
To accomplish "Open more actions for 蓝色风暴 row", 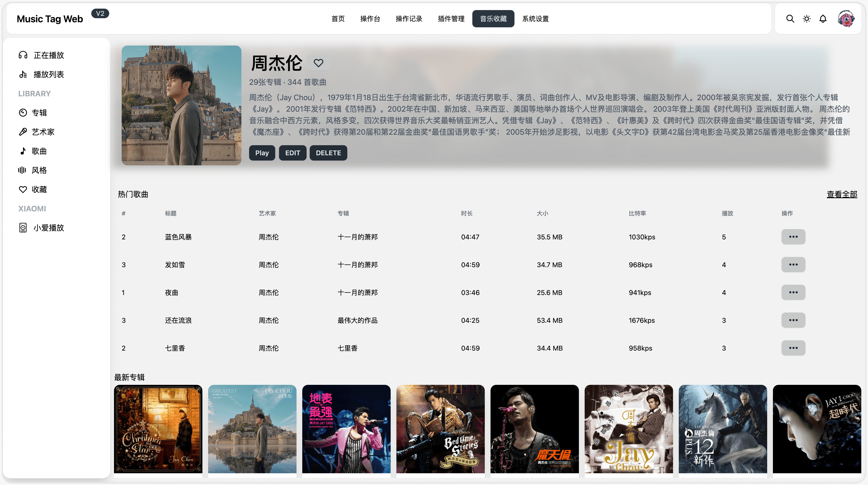I will point(793,237).
